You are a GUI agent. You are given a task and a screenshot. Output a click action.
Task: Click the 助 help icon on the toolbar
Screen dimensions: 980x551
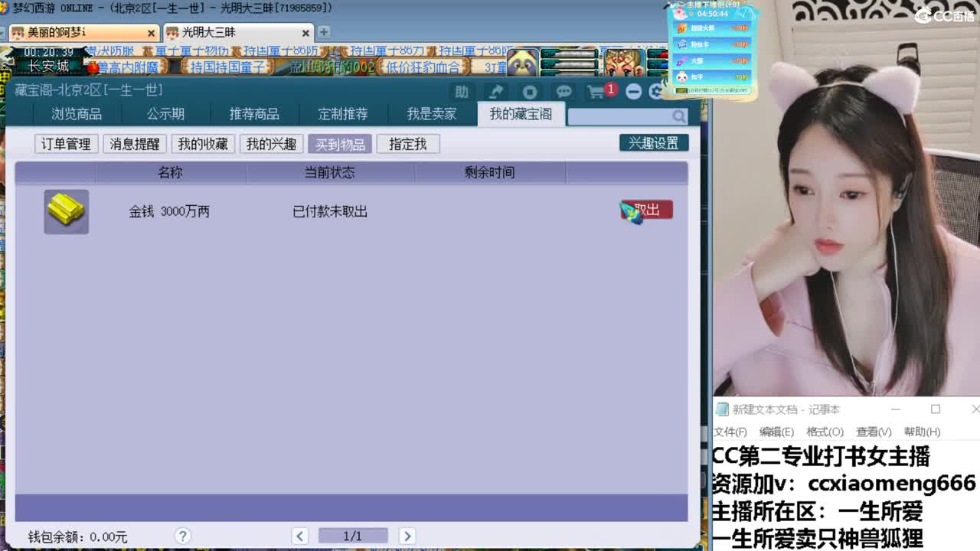(460, 92)
